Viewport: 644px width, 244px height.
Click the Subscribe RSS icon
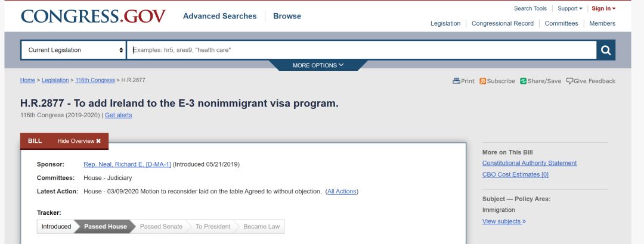483,81
